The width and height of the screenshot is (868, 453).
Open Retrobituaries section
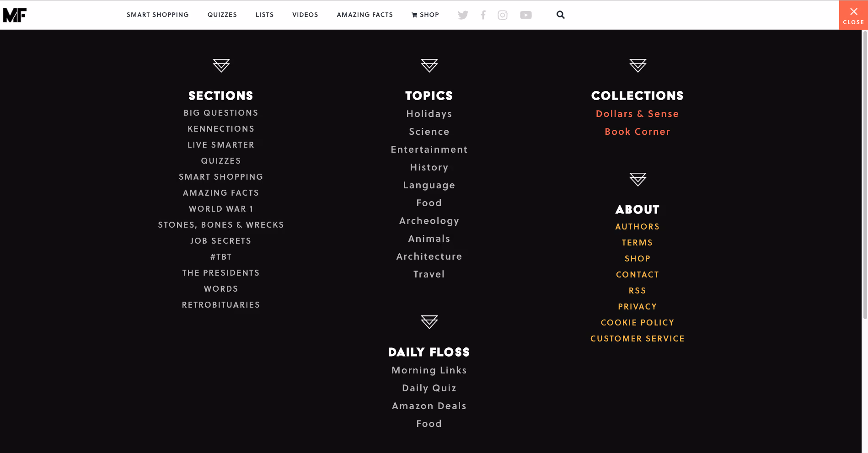click(221, 305)
